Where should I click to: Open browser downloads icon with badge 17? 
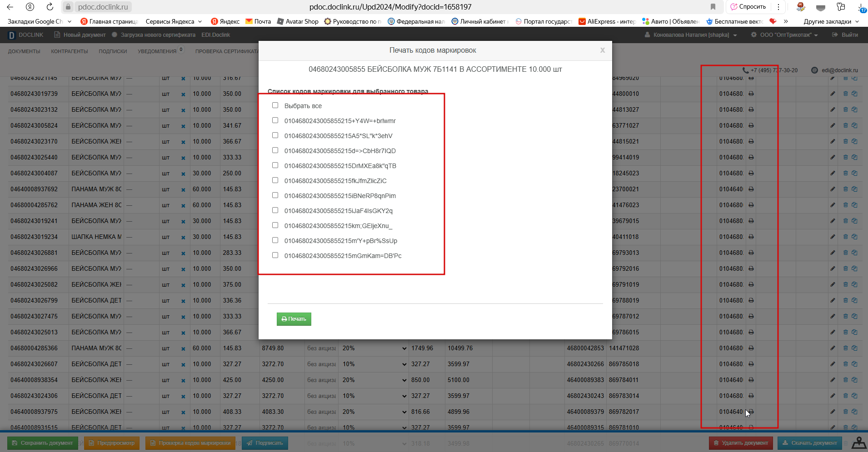coord(861,7)
